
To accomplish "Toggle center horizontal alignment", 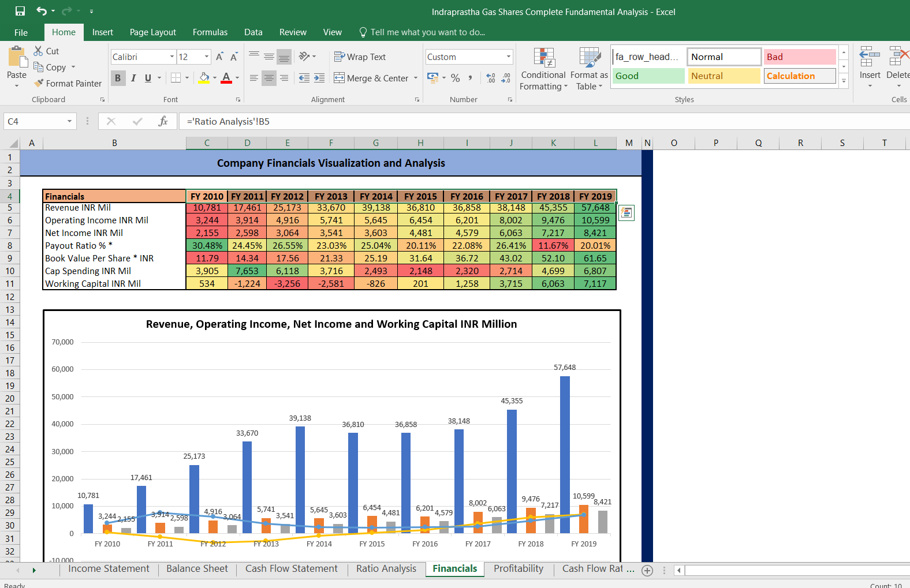I will point(269,78).
